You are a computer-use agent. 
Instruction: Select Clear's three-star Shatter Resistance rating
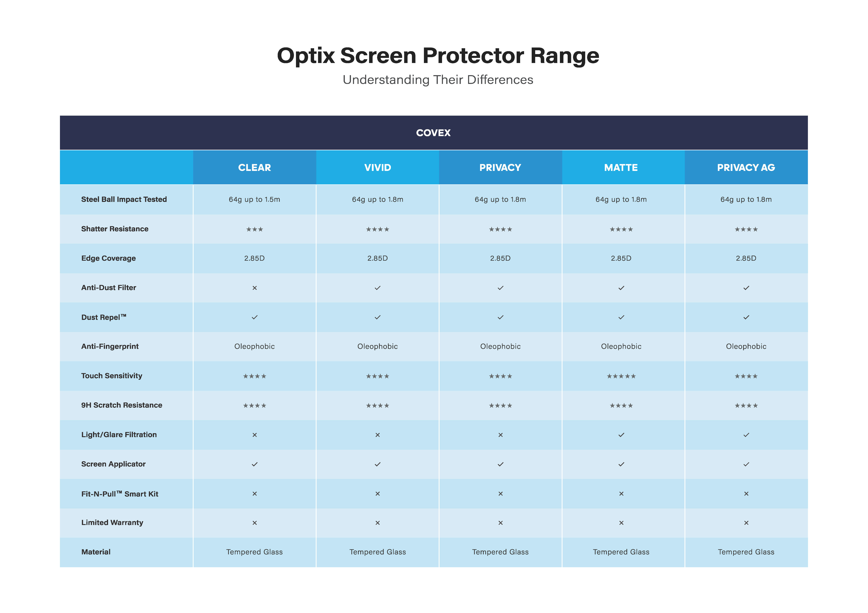[254, 229]
